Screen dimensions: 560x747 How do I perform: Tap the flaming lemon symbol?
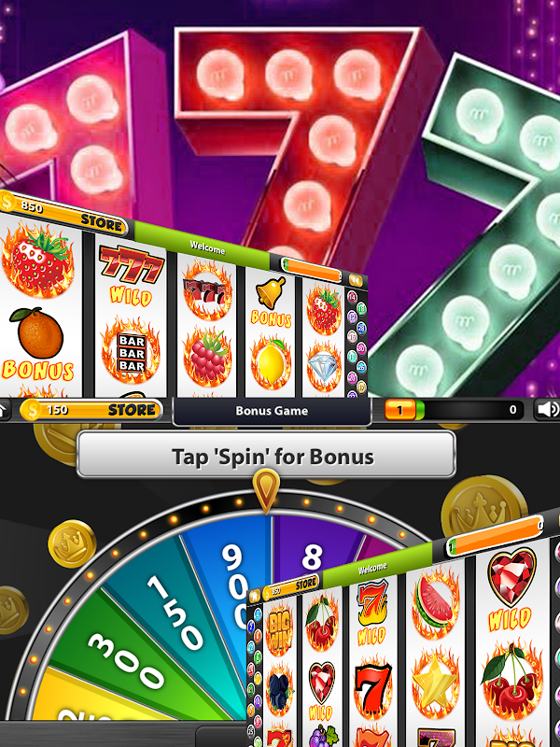coord(271,362)
